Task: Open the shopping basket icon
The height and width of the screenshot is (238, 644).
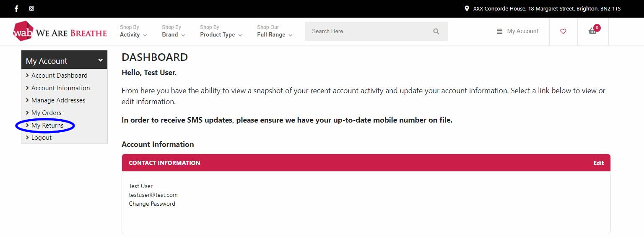Action: [x=593, y=31]
